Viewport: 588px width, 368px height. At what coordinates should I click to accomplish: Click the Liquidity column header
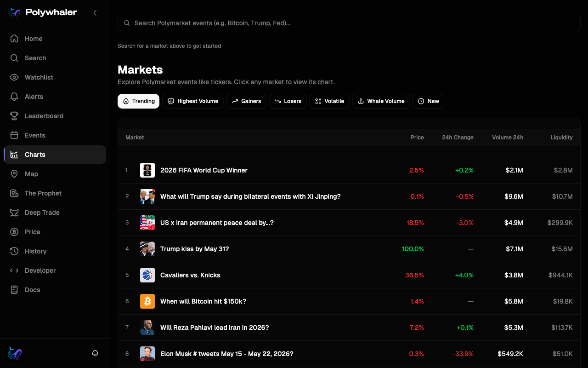562,138
